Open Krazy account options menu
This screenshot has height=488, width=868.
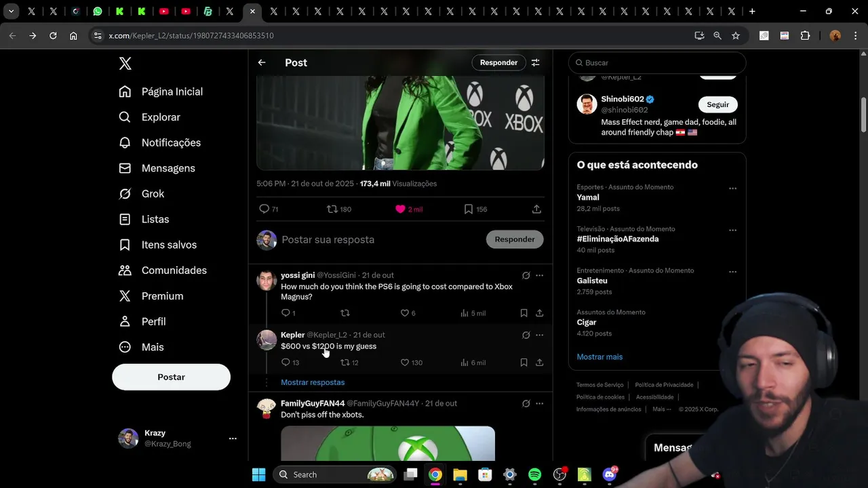pos(233,439)
